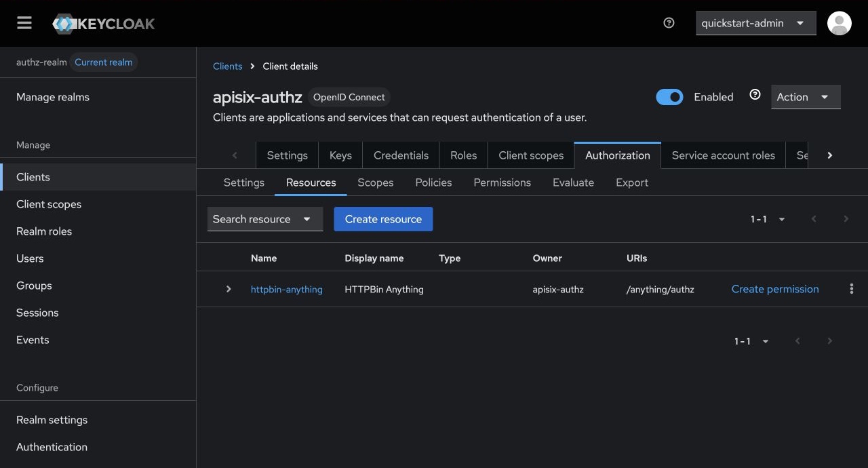
Task: Click help icon next to Enabled
Action: 755,95
